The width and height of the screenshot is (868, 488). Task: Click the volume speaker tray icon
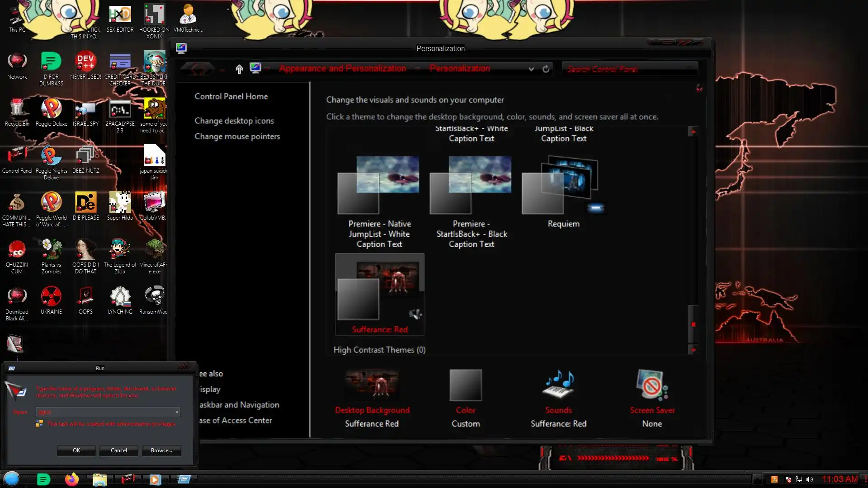pyautogui.click(x=810, y=479)
